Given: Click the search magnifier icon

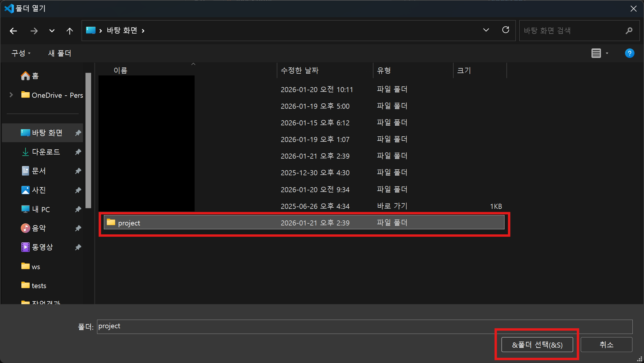Looking at the screenshot, I should [x=629, y=31].
